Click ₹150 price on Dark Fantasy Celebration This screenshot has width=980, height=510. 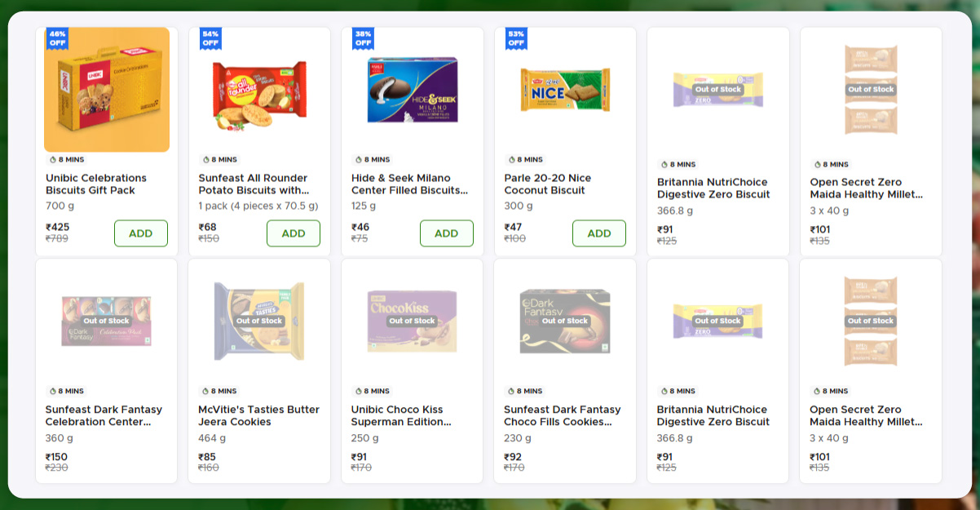click(57, 457)
